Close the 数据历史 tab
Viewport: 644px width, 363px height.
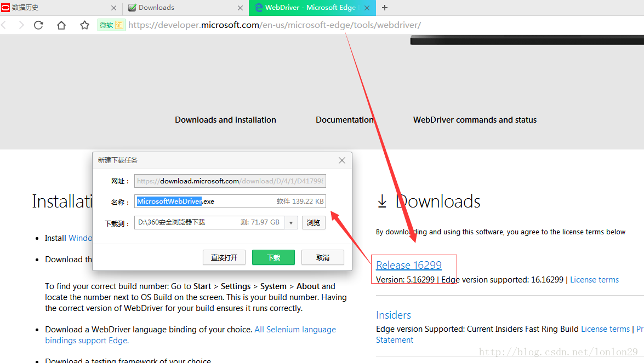114,8
